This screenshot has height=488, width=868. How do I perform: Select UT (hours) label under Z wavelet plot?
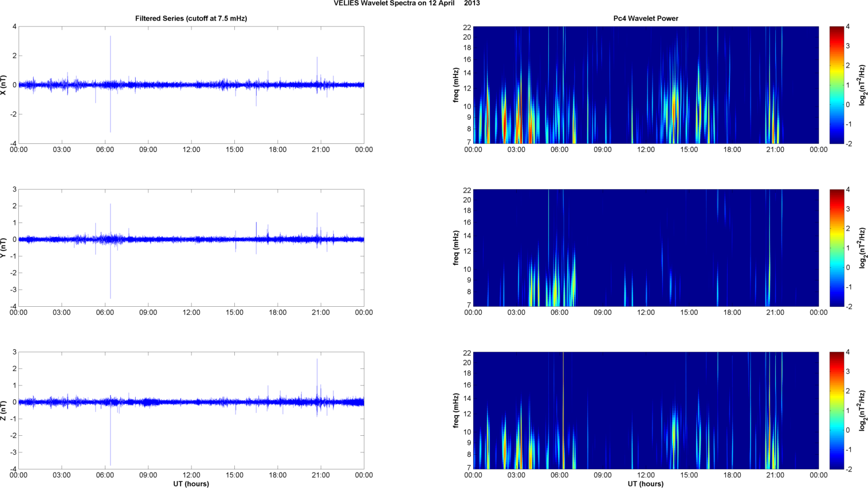646,484
